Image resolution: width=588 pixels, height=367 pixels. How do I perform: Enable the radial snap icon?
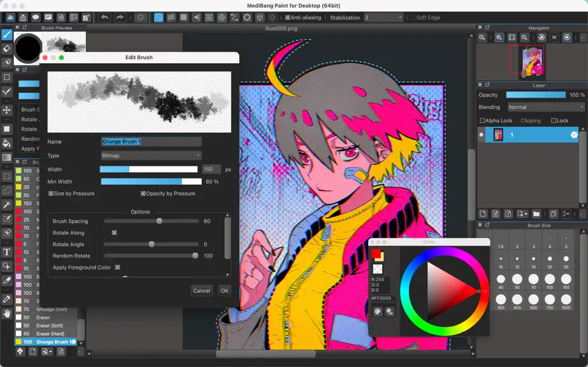click(x=209, y=17)
